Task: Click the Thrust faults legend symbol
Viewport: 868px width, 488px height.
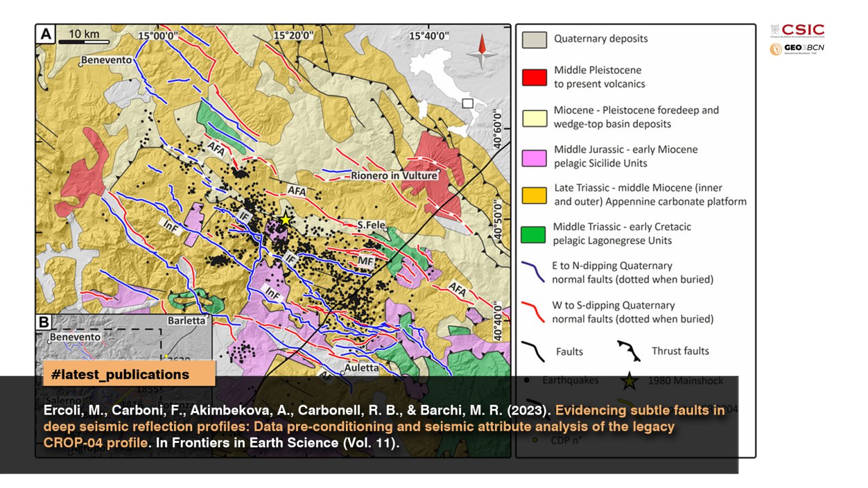Action: click(x=629, y=351)
